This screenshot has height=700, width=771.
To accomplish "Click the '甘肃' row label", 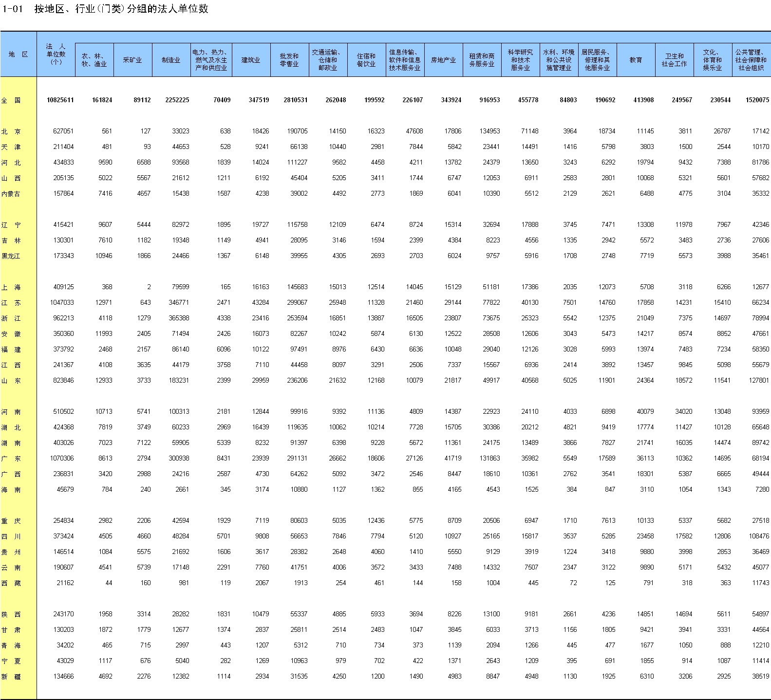I will (x=11, y=630).
